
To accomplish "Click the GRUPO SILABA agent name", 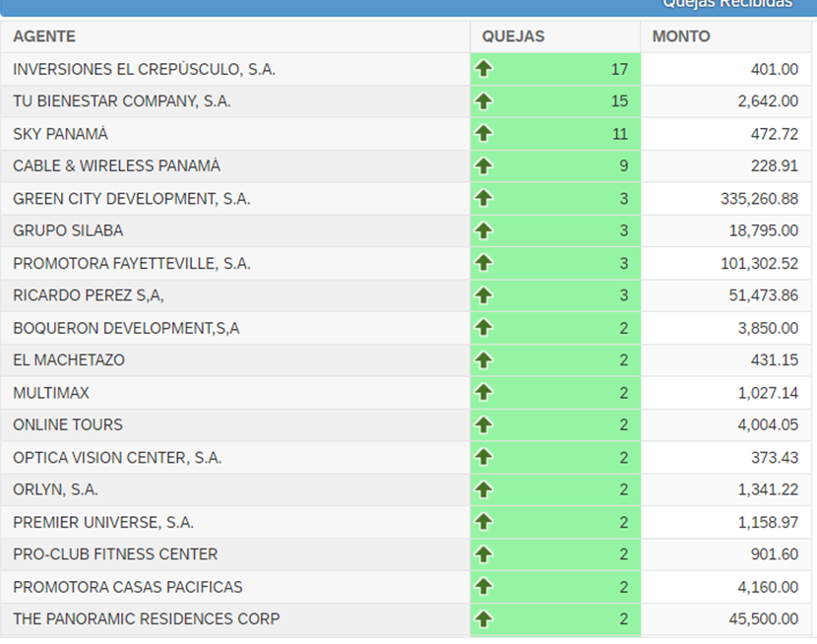I will (x=68, y=230).
